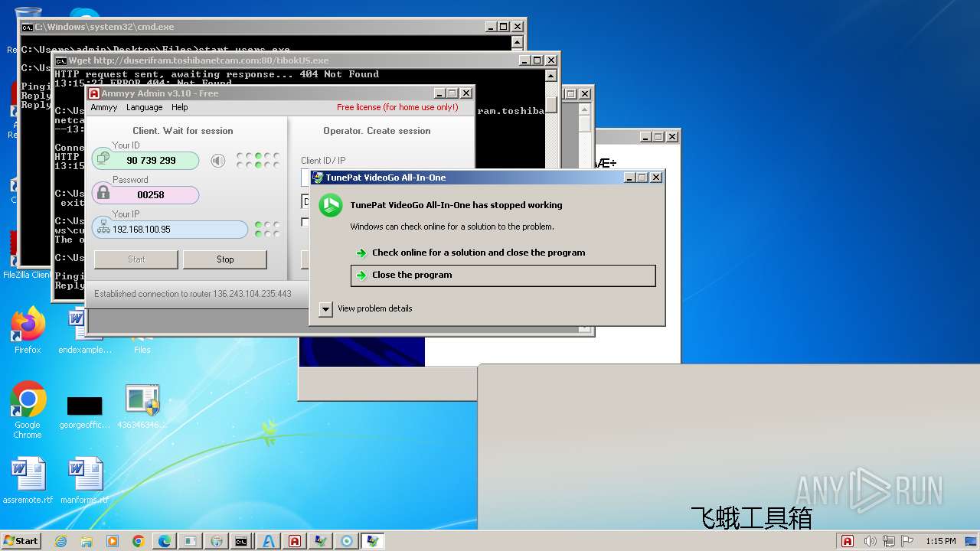
Task: Click the clock showing 1:15 PM
Action: [940, 541]
